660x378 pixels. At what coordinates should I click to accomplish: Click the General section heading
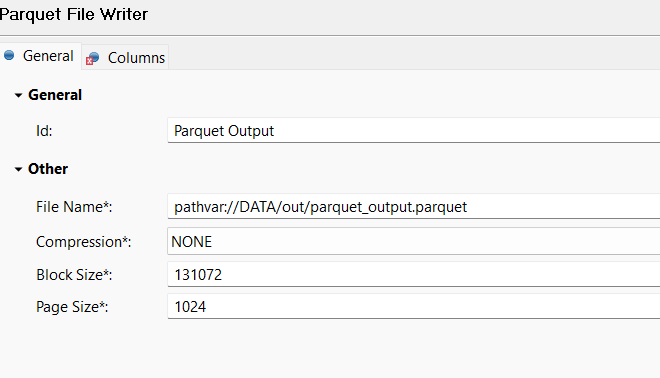click(x=55, y=95)
